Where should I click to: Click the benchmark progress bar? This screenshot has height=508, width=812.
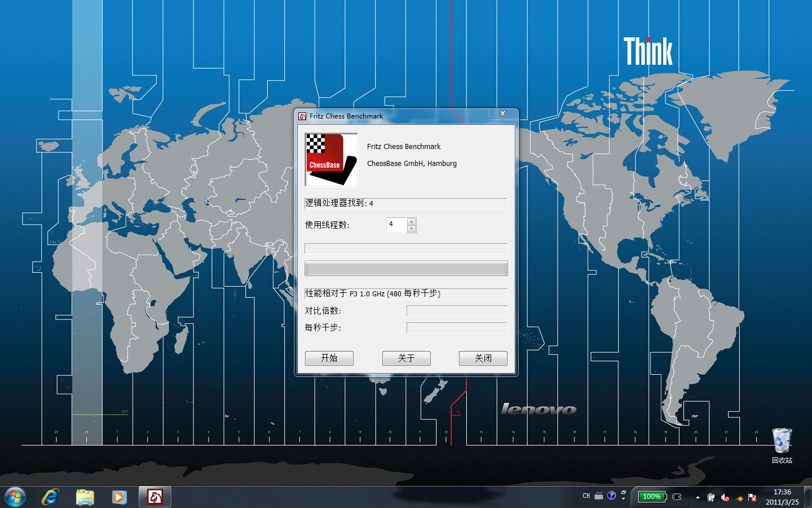tap(406, 268)
